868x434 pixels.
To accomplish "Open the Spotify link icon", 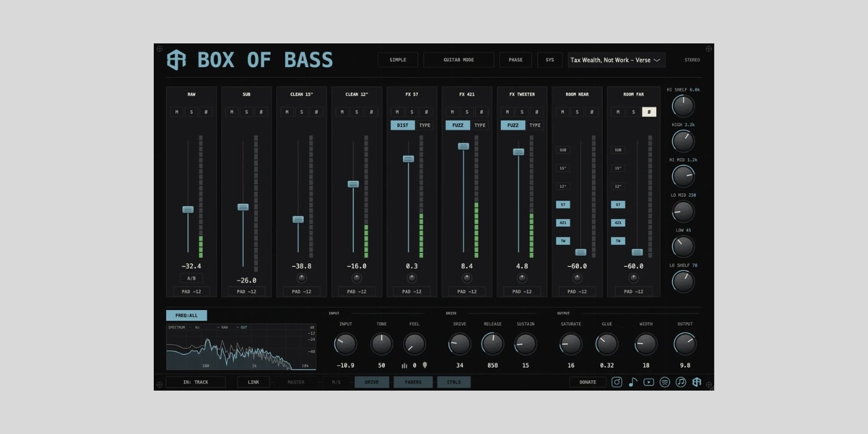I will point(665,382).
